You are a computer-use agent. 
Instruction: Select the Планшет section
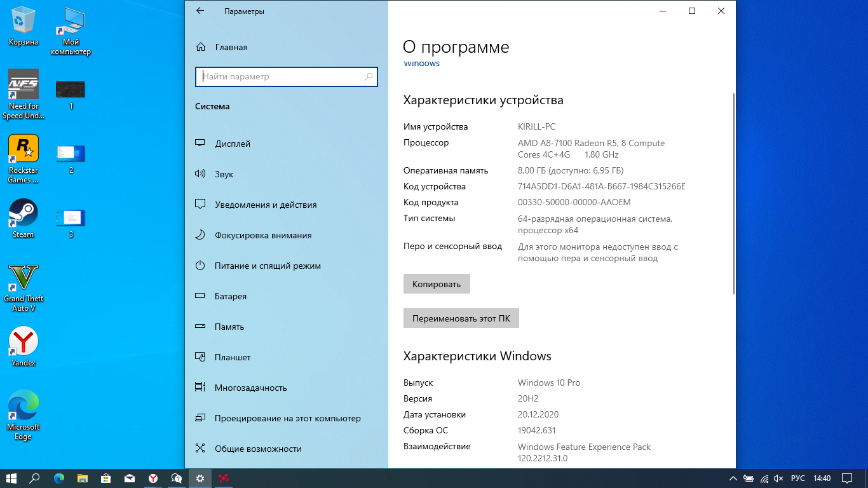[x=286, y=357]
